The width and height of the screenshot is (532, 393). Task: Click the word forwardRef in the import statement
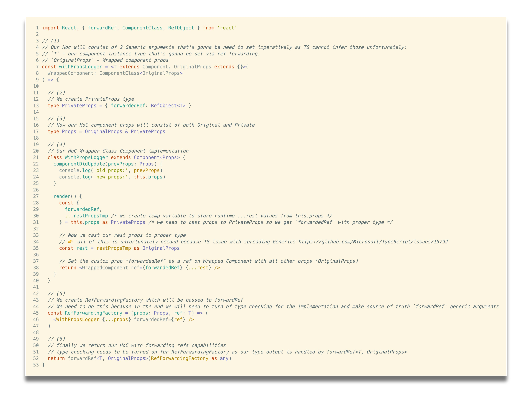[x=102, y=28]
